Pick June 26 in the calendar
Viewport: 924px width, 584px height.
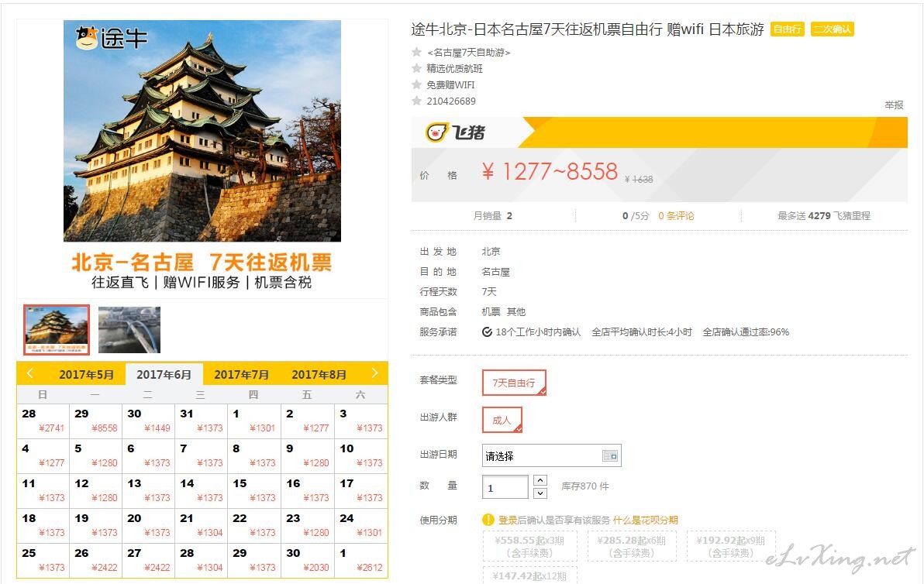coord(95,560)
